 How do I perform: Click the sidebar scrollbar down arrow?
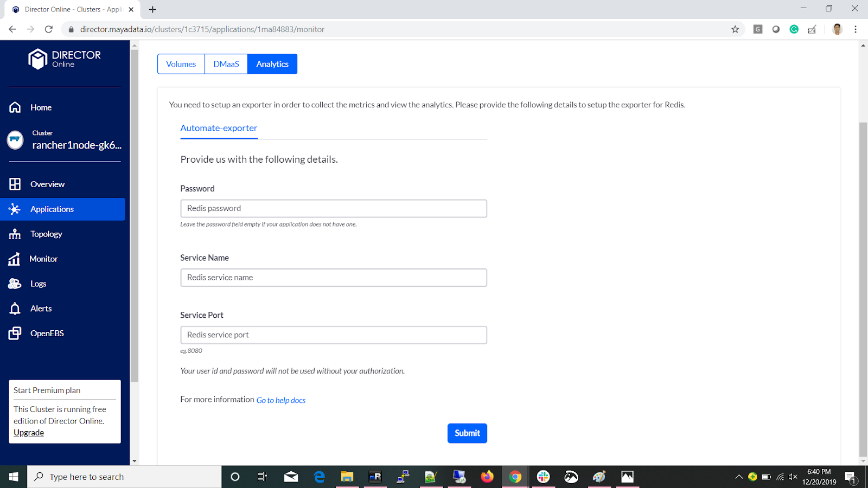click(135, 461)
